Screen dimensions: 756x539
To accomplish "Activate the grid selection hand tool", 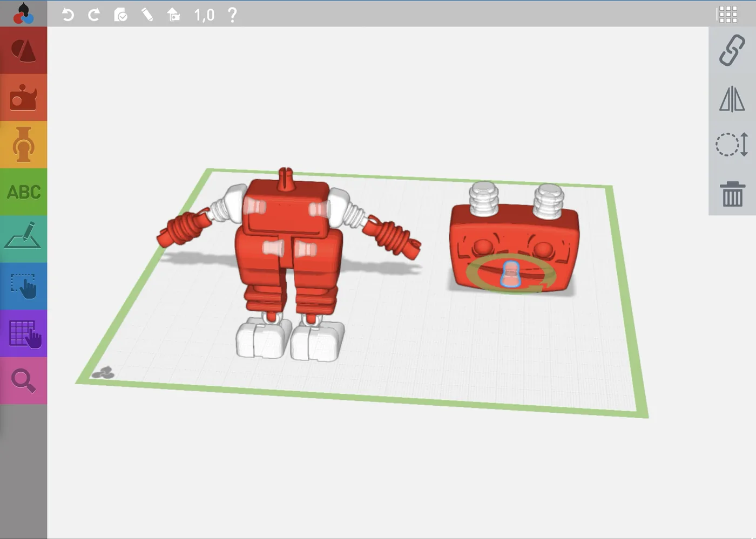I will coord(23,333).
